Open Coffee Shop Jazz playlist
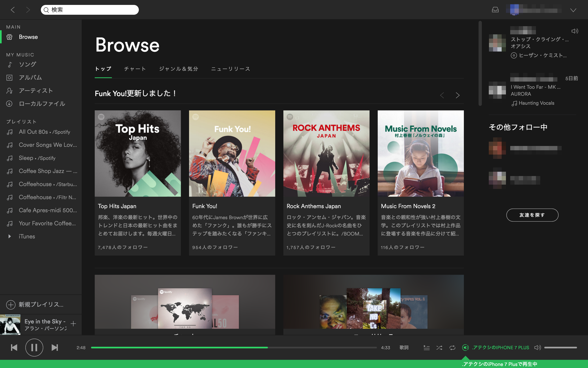 [x=48, y=171]
